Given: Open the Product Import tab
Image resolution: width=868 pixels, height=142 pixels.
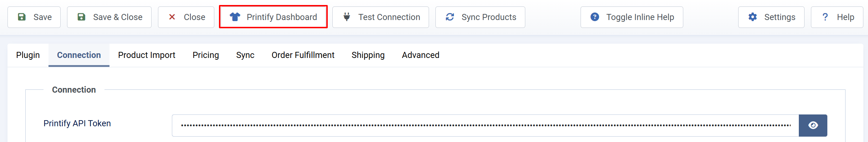Looking at the screenshot, I should [147, 55].
